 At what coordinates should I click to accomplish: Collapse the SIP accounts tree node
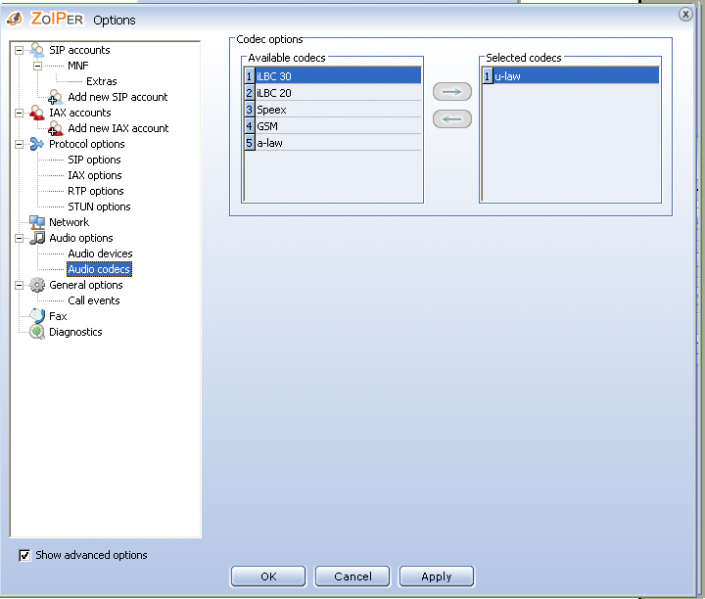[19, 50]
